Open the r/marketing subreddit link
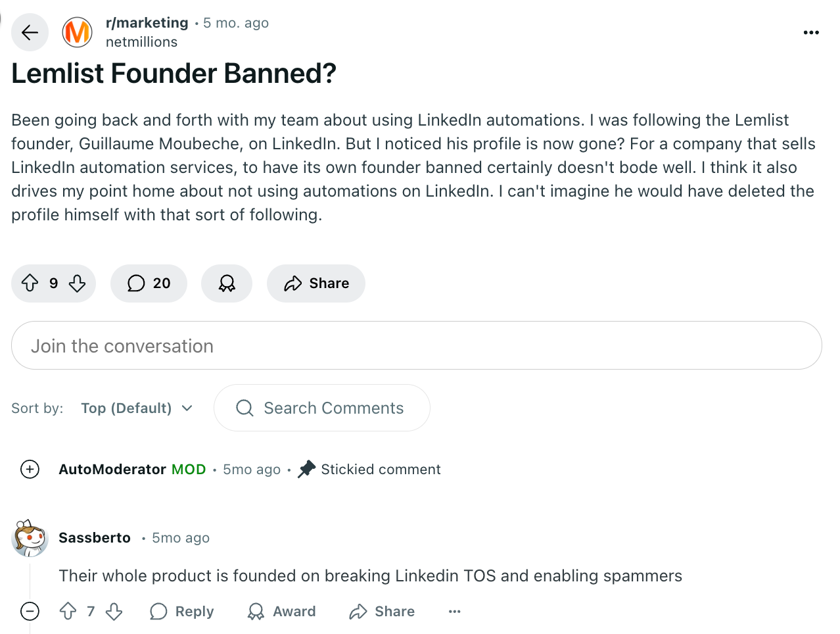The width and height of the screenshot is (840, 634). click(147, 23)
